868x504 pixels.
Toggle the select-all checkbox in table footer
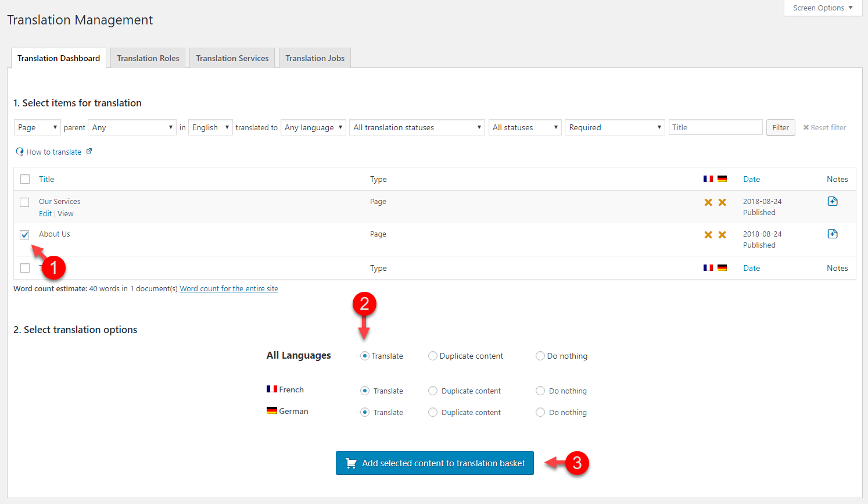click(25, 268)
